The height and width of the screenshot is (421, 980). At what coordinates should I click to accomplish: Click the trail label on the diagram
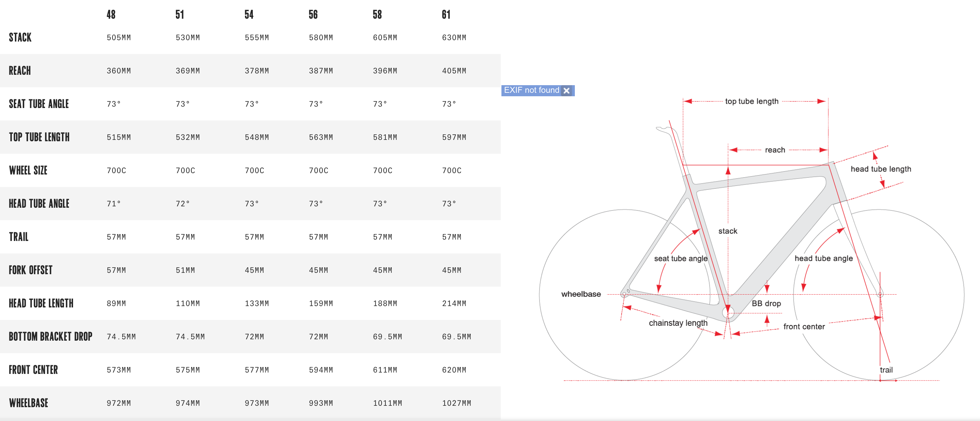point(886,370)
